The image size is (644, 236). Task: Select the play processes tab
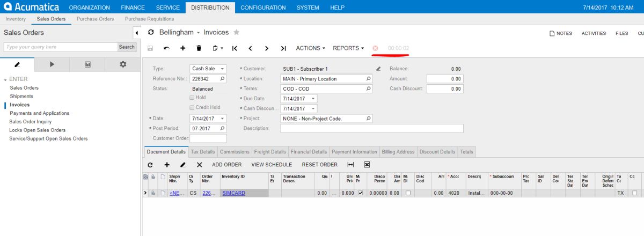[52, 64]
